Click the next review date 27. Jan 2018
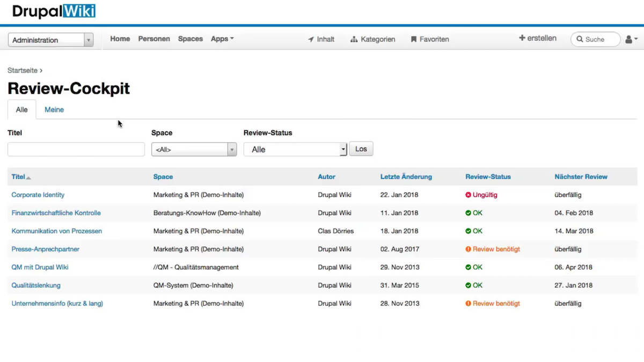 point(574,285)
